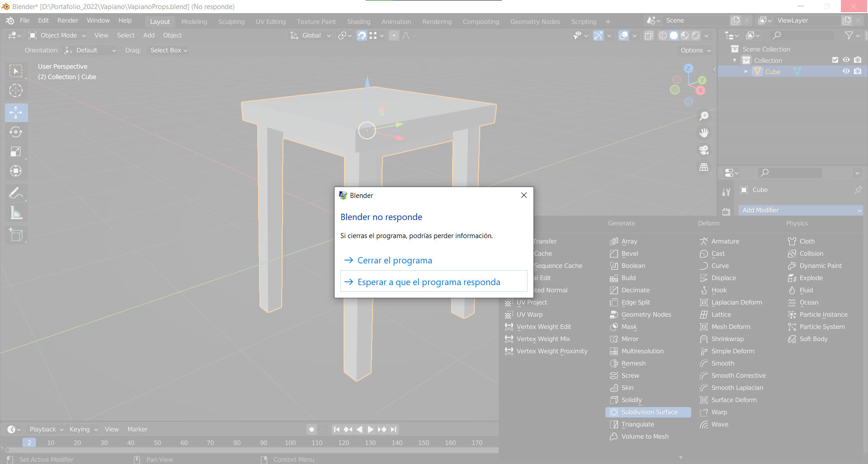Toggle Collection visibility eye in outliner
868x464 pixels.
coord(846,60)
